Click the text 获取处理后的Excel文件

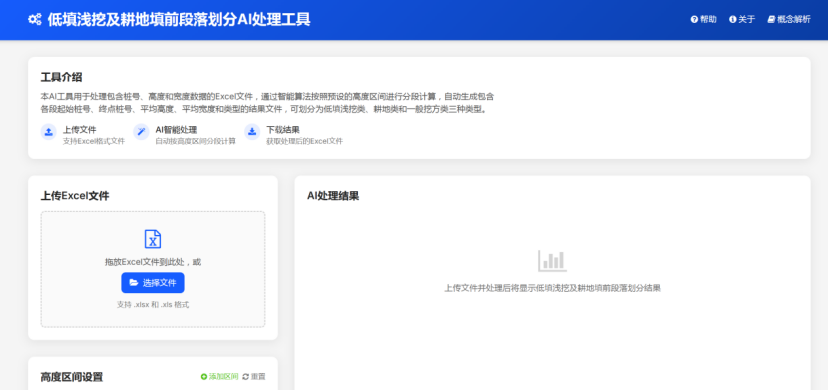[x=305, y=141]
